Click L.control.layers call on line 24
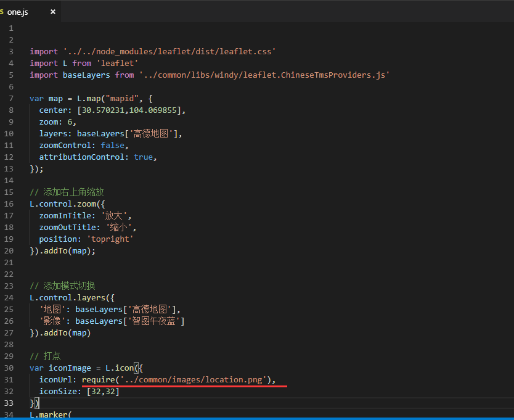514x420 pixels. (x=72, y=298)
